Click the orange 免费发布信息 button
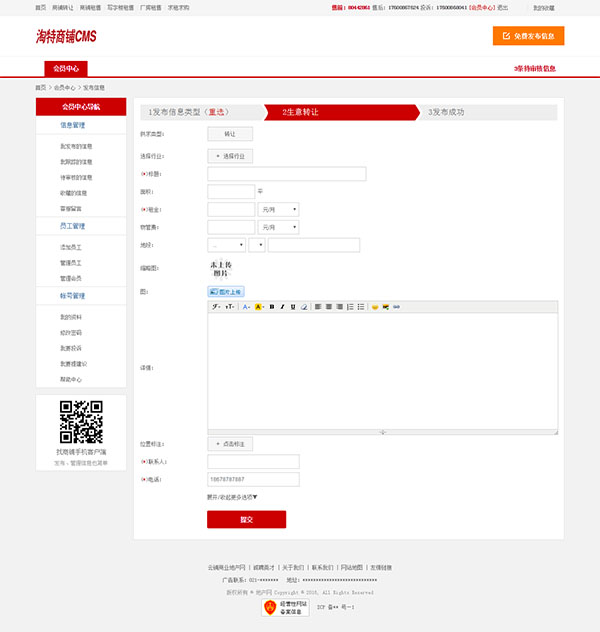This screenshot has height=632, width=600. coord(528,36)
